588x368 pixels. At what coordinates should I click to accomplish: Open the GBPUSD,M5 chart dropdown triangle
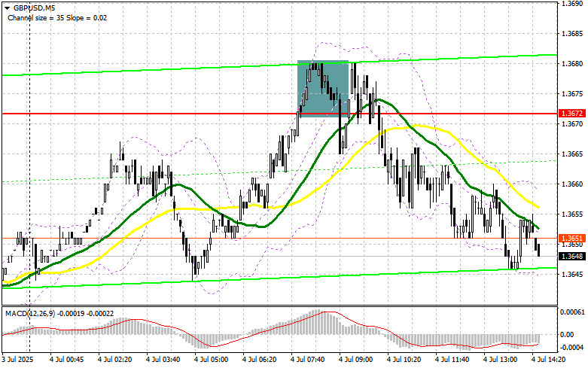tap(7, 8)
